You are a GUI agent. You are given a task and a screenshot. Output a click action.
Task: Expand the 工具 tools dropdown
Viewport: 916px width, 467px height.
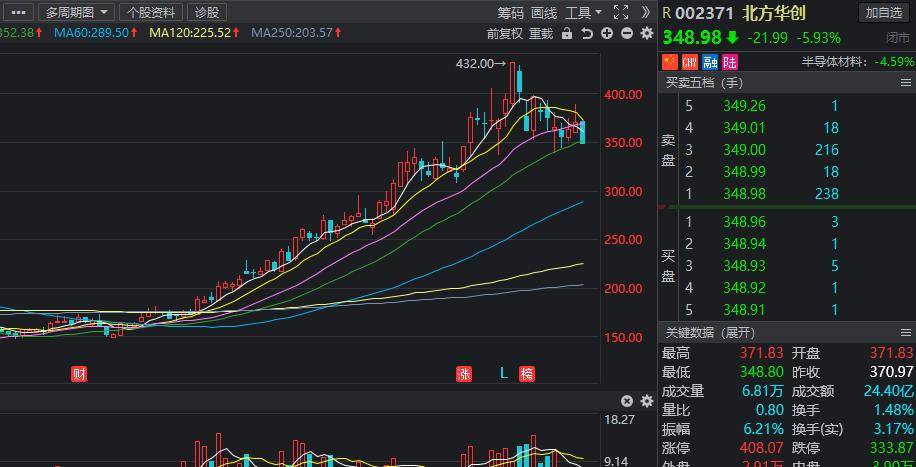tap(583, 12)
